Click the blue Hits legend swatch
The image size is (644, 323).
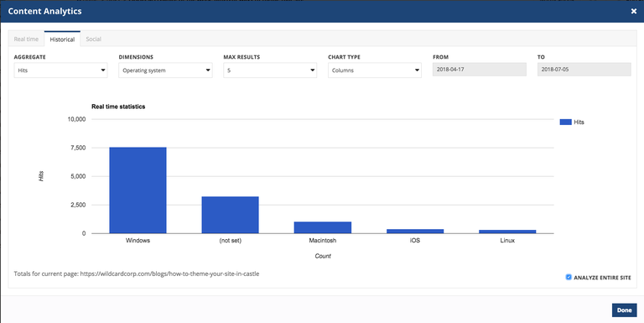pyautogui.click(x=565, y=122)
